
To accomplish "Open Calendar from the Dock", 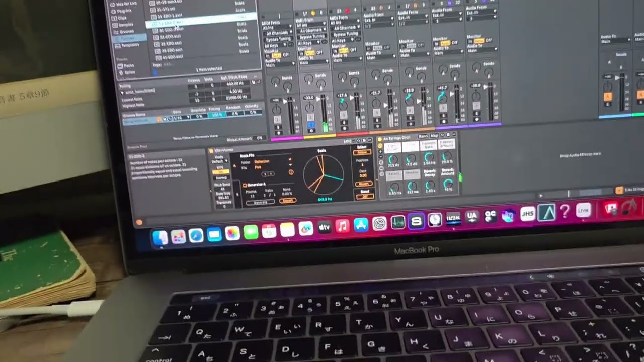I will point(269,231).
